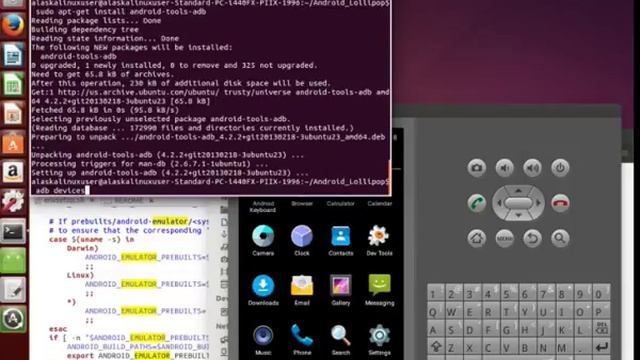Viewport: 640px width, 360px height.
Task: Click 'Darwin)' line in the text editor
Action: (x=82, y=248)
